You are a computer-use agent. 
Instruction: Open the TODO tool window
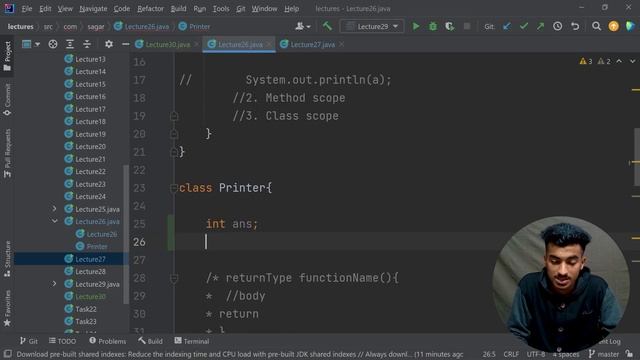(x=62, y=341)
